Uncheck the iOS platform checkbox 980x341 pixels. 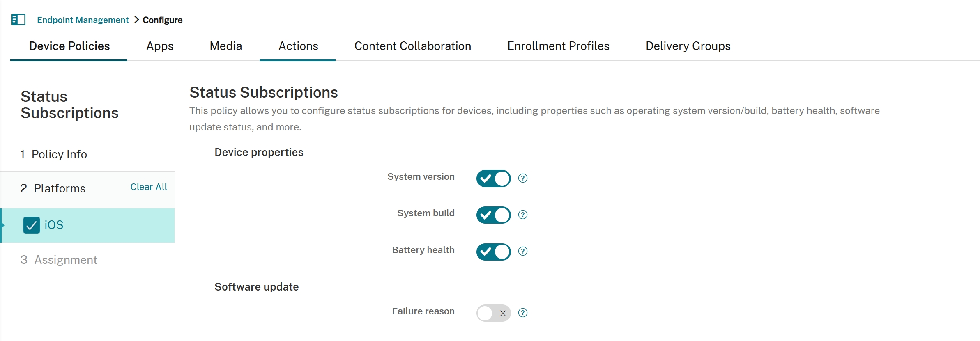[31, 225]
